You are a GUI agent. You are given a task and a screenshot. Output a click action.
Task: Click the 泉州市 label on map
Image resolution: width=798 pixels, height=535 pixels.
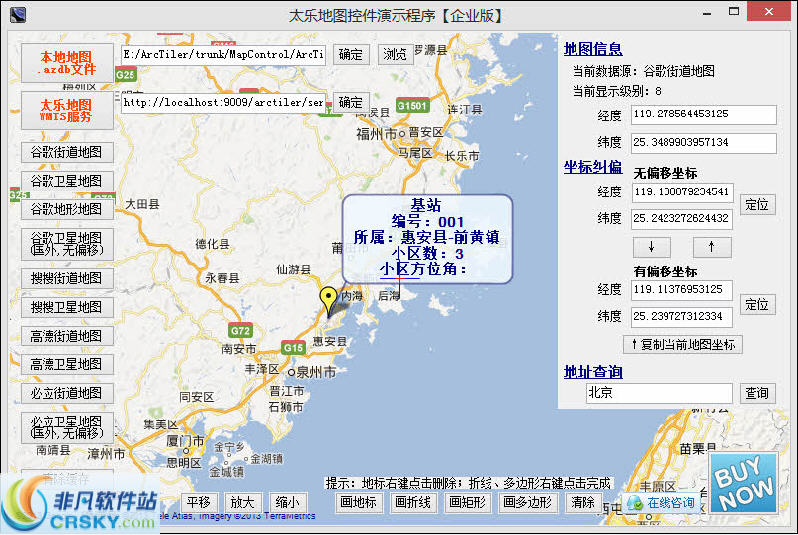point(316,372)
